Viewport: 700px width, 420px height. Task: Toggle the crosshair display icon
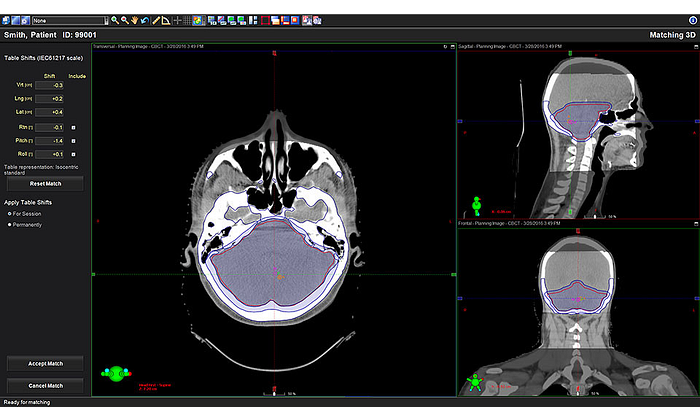[177, 21]
